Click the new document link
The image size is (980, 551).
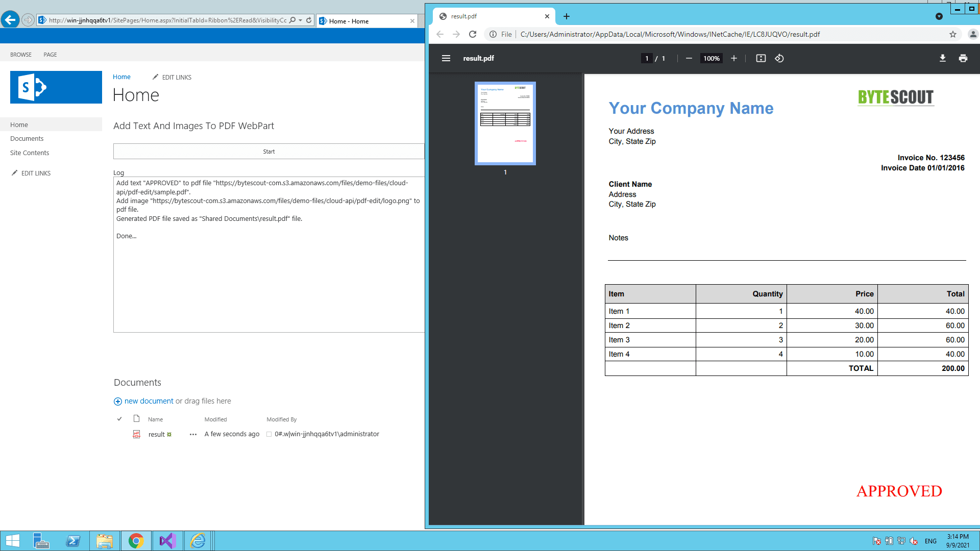pyautogui.click(x=149, y=401)
